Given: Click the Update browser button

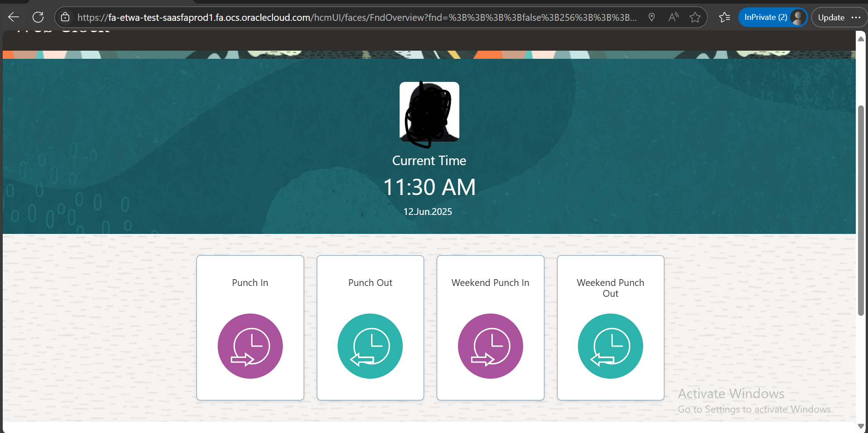Looking at the screenshot, I should 831,17.
